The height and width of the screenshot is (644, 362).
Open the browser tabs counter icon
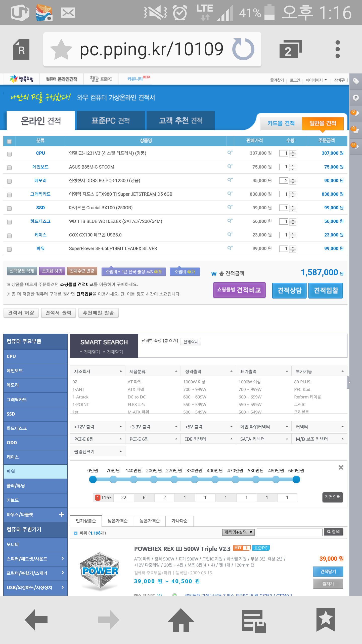[x=290, y=49]
